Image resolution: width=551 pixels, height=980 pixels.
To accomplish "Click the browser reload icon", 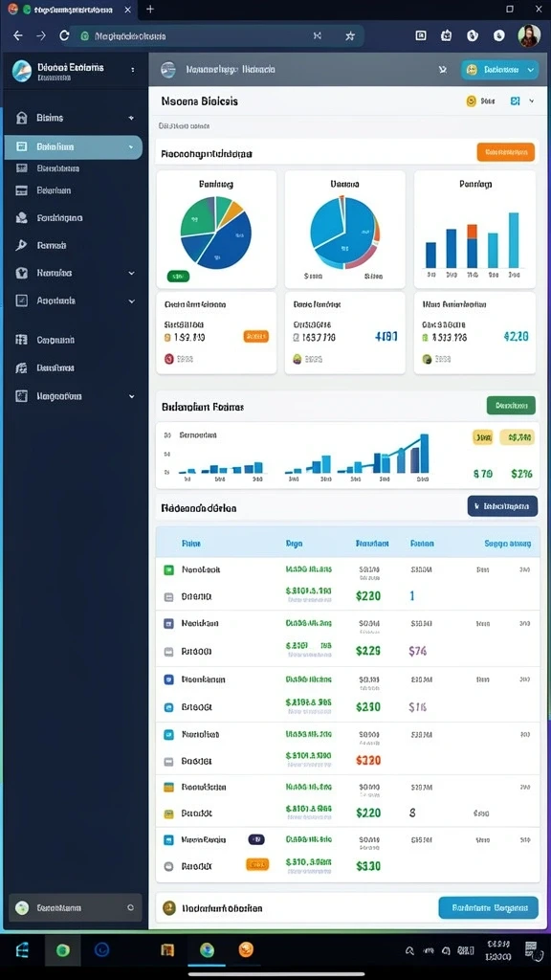I will (x=64, y=35).
